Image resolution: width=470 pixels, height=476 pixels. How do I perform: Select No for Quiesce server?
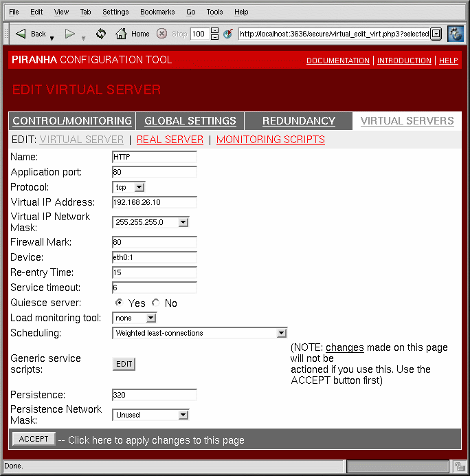pyautogui.click(x=156, y=303)
